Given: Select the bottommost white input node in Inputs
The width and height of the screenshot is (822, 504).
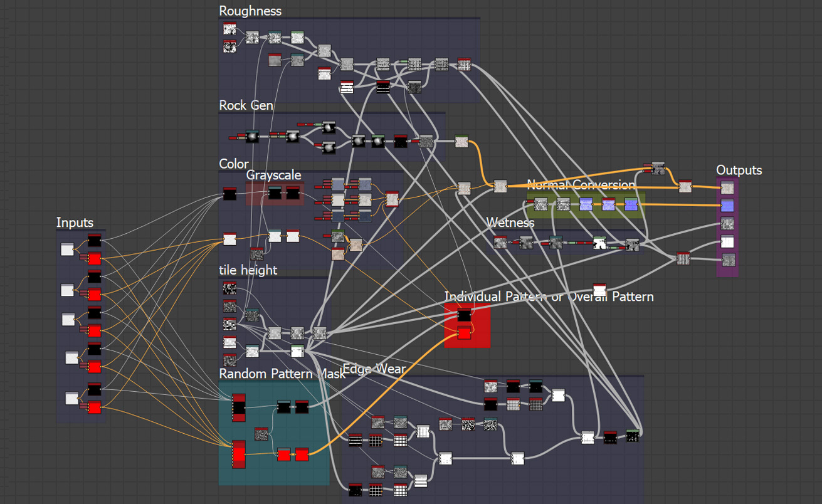Looking at the screenshot, I should (x=72, y=398).
